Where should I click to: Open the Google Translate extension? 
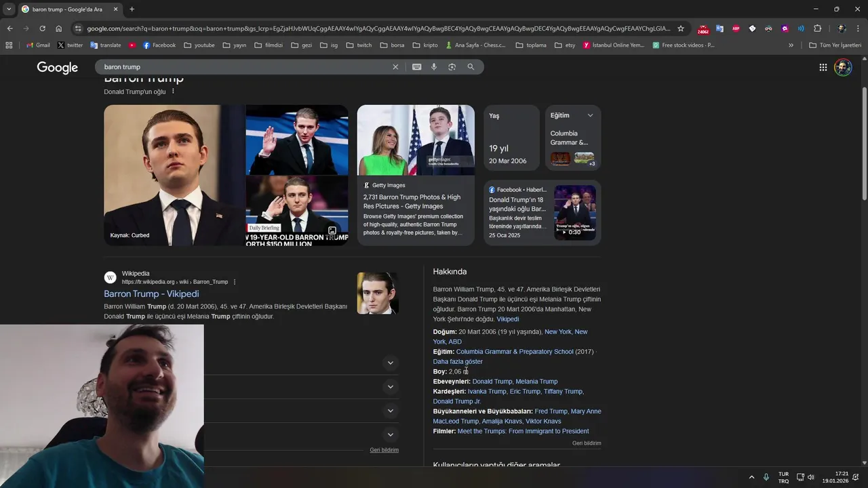coord(719,28)
